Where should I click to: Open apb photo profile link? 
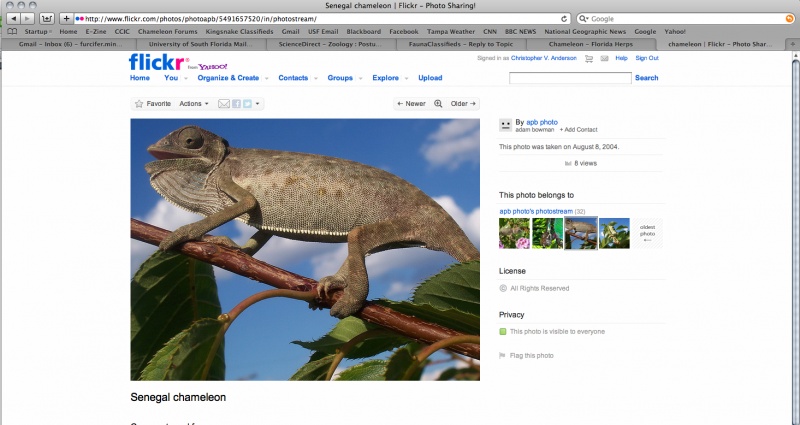click(x=542, y=122)
